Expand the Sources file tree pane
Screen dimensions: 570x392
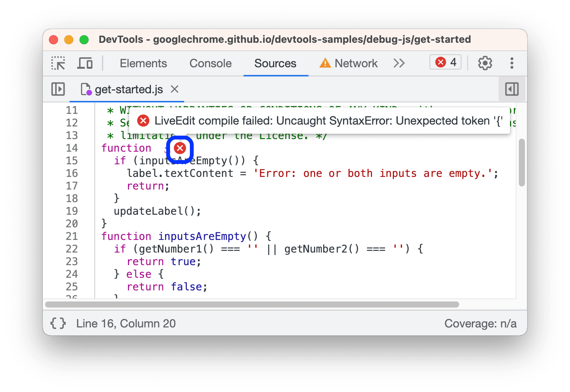point(58,89)
